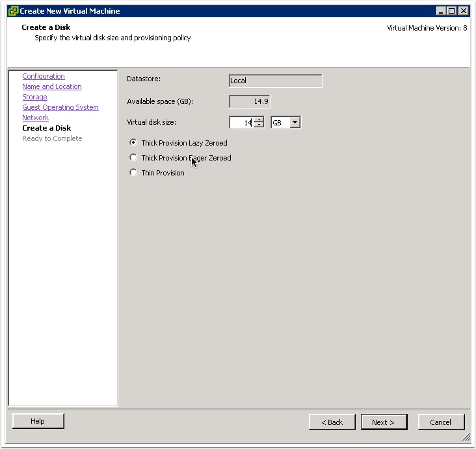Click the Back button
The height and width of the screenshot is (449, 476).
coord(332,422)
